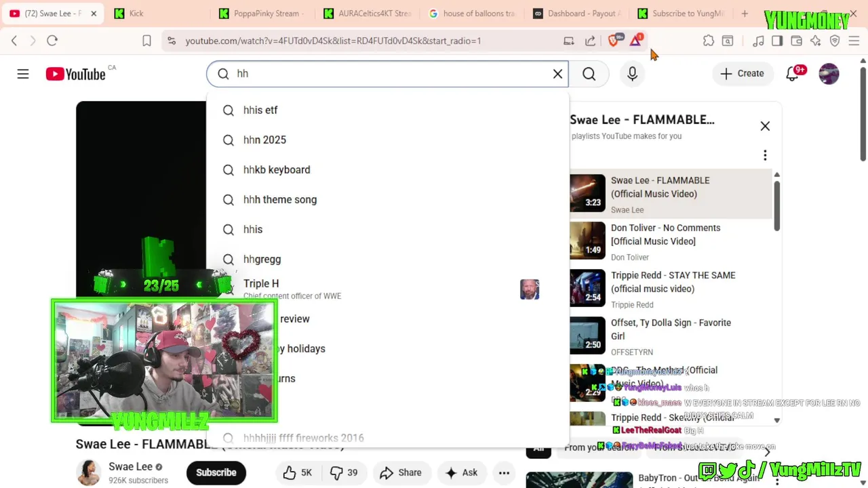
Task: Start voice search with microphone
Action: tap(632, 74)
